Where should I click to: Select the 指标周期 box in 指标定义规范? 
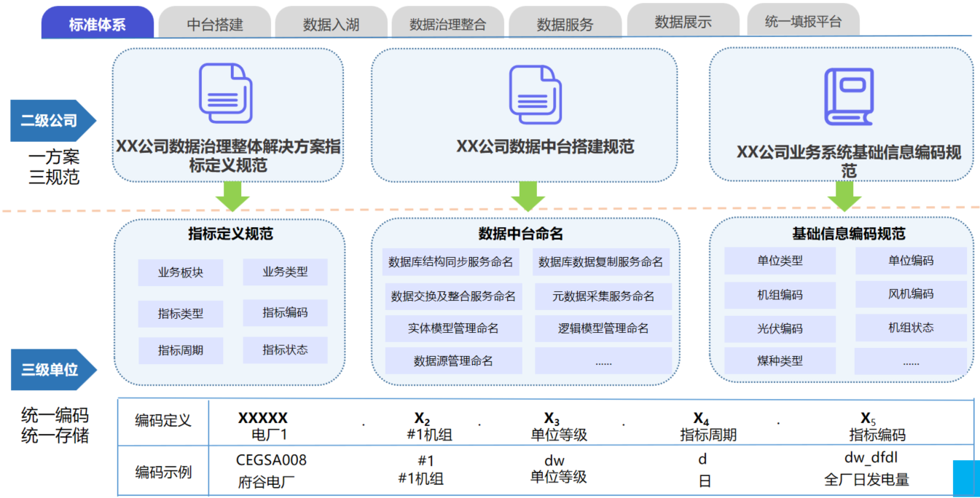pyautogui.click(x=181, y=350)
